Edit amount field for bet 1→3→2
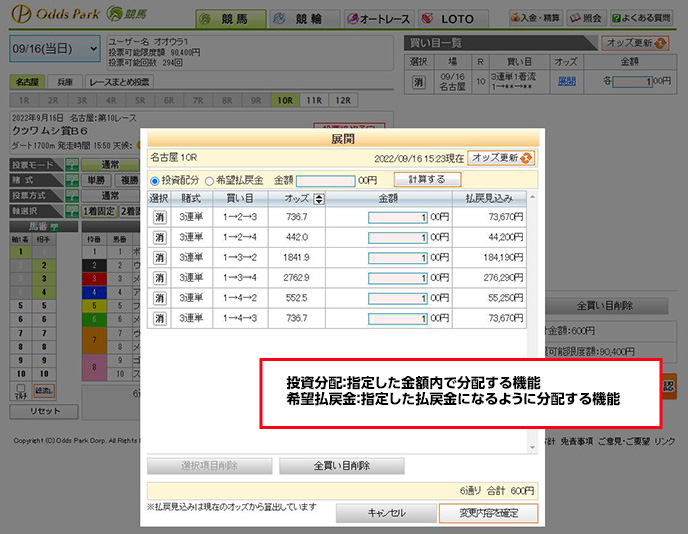This screenshot has height=534, width=688. 398,258
